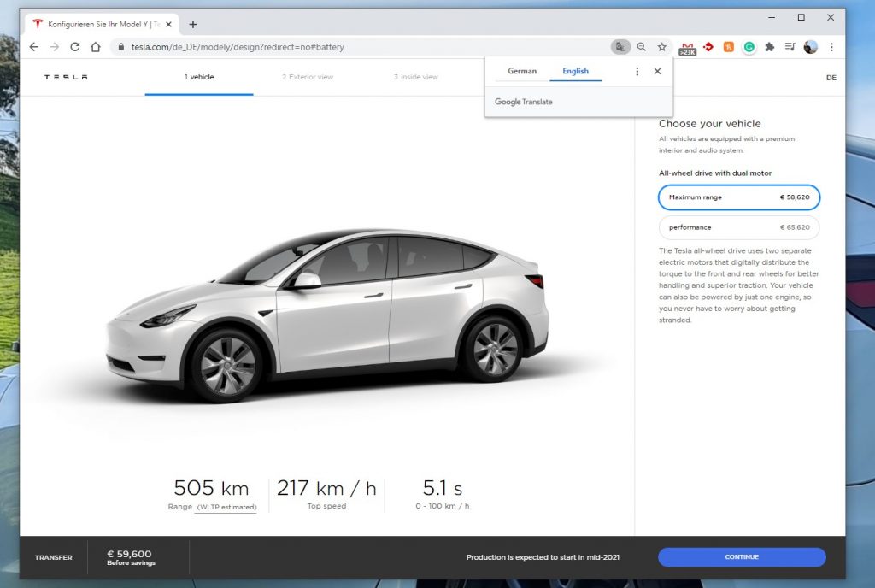
Task: Open the browser home page
Action: [96, 47]
